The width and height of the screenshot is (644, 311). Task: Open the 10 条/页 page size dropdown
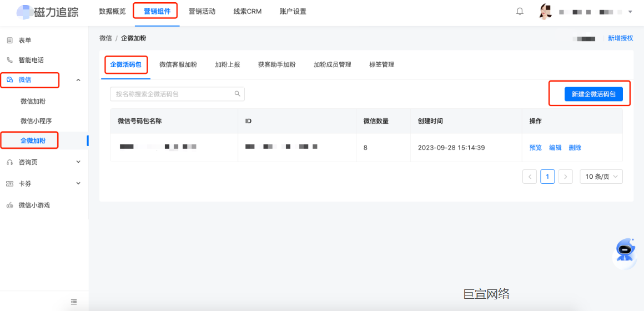[x=601, y=177]
